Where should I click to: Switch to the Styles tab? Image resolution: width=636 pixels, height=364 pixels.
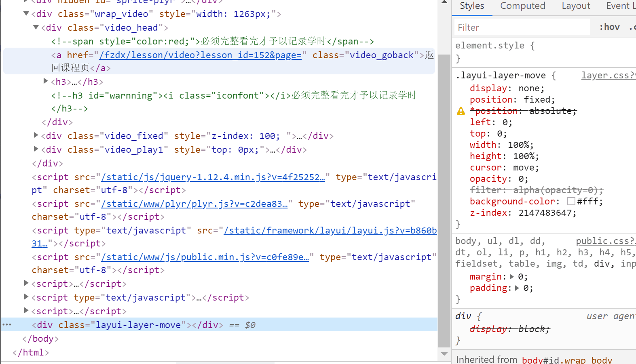pyautogui.click(x=472, y=6)
